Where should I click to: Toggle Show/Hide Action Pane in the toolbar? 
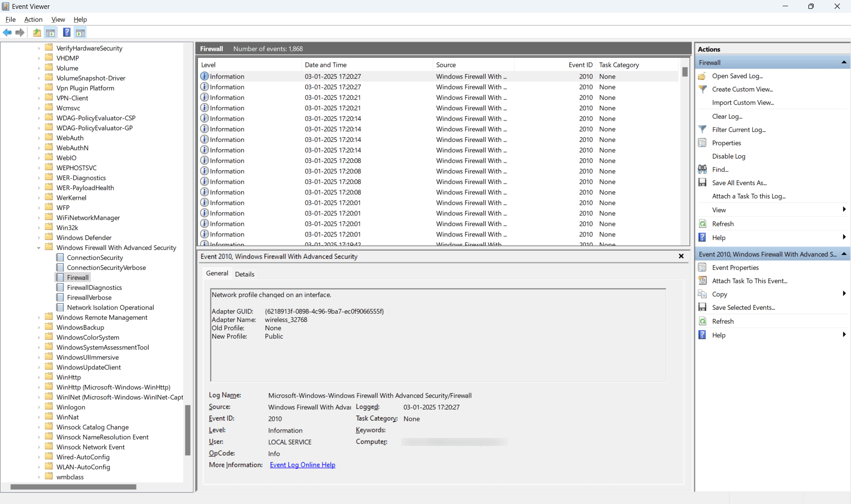80,32
